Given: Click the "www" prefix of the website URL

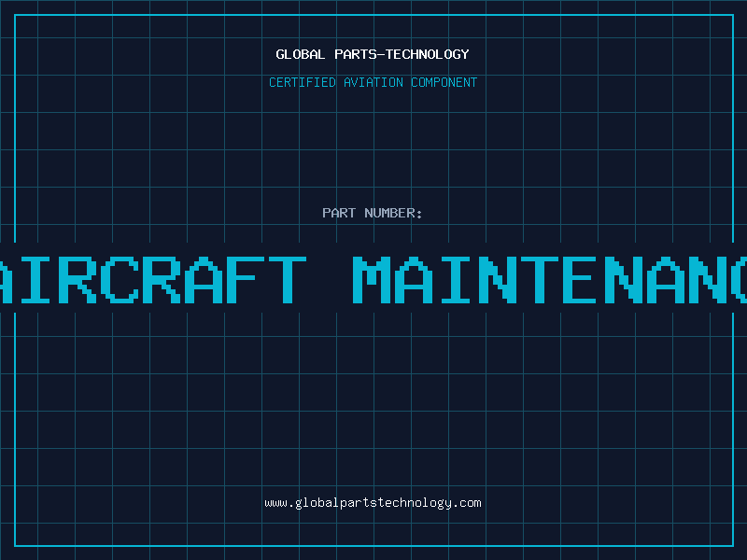Looking at the screenshot, I should point(275,503).
